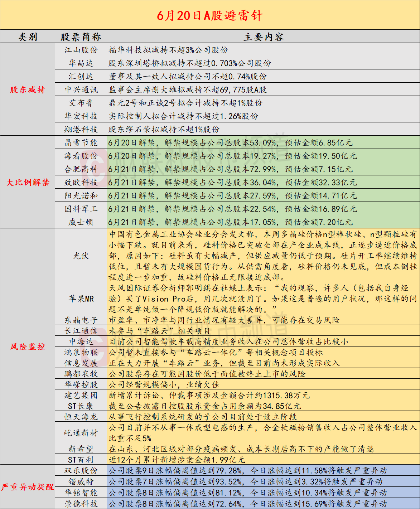This screenshot has height=509, width=420.
Task: Click the ST长康 stock name cell
Action: (x=81, y=406)
